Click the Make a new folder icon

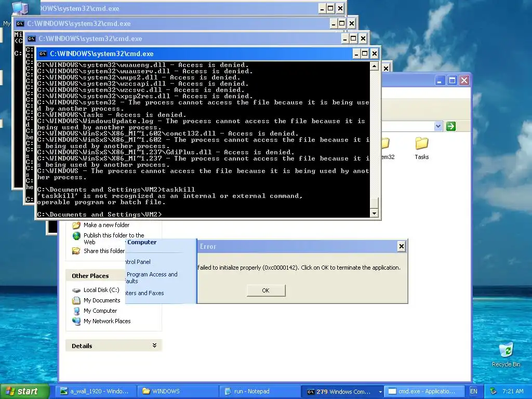click(77, 225)
